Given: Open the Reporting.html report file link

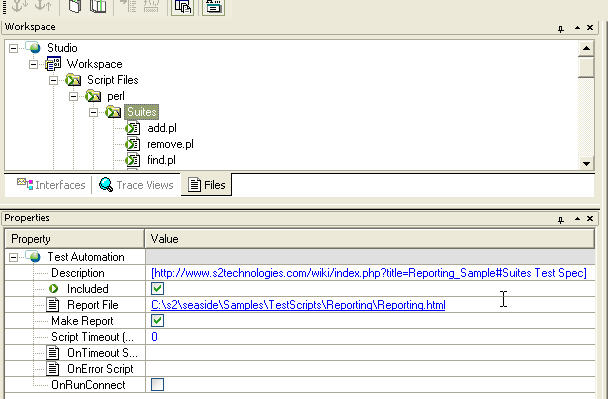Looking at the screenshot, I should click(x=298, y=305).
